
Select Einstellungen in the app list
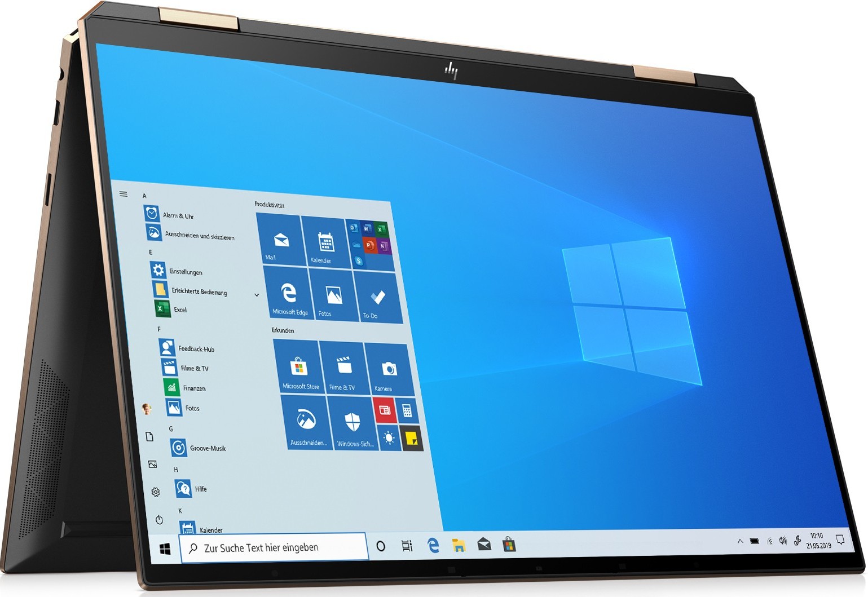click(186, 272)
